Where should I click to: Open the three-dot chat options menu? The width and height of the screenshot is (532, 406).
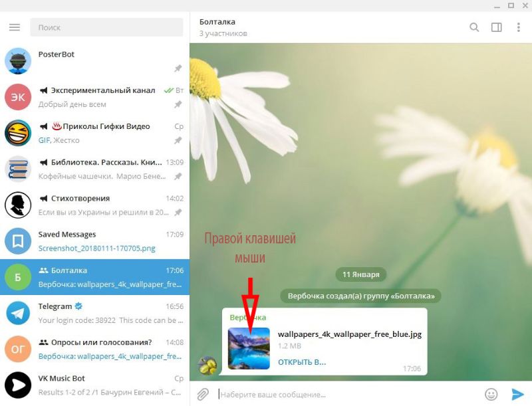[x=518, y=27]
